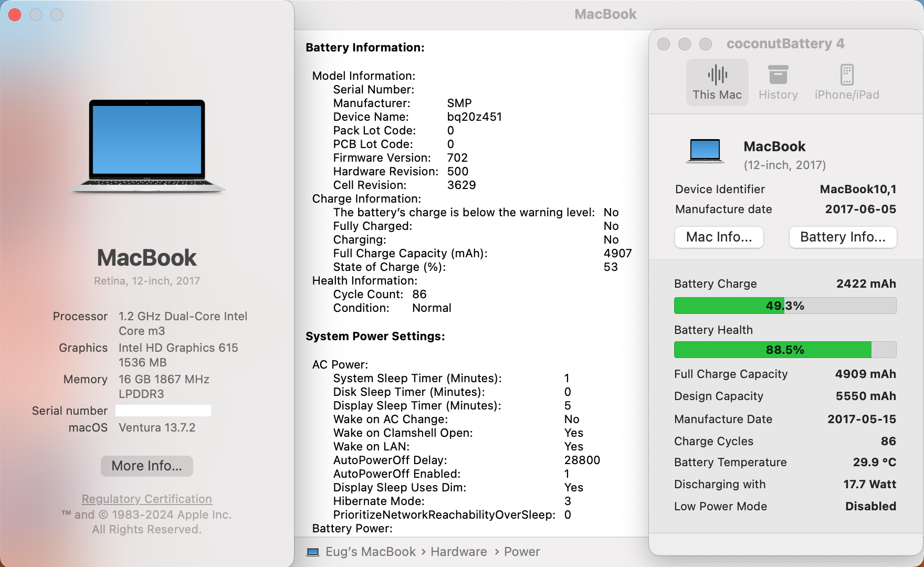Click the Condition Normal entry
The width and height of the screenshot is (924, 567).
point(392,308)
